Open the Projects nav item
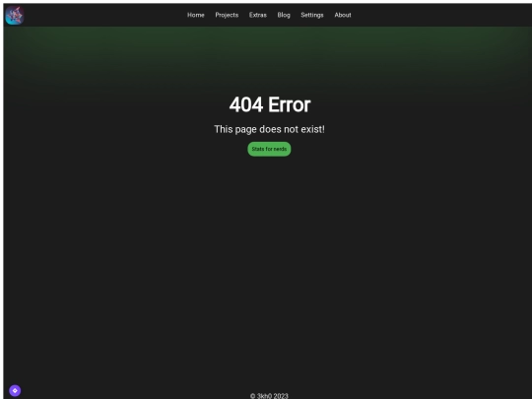 pos(227,15)
